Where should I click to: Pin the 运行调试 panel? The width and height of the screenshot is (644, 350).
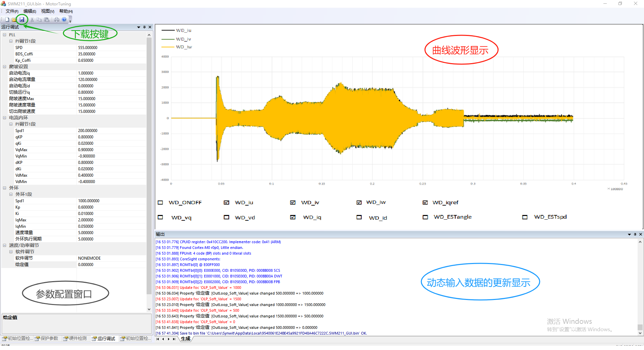(x=144, y=27)
